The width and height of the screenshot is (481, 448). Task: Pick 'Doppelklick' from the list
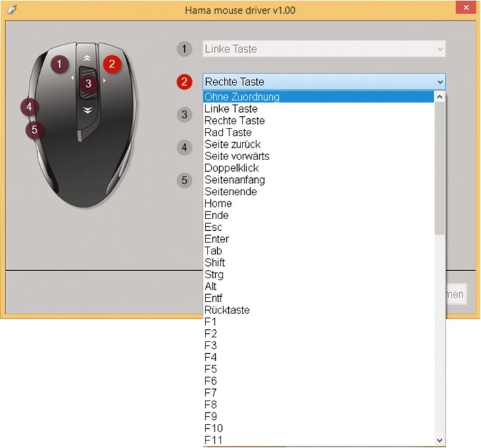point(318,168)
